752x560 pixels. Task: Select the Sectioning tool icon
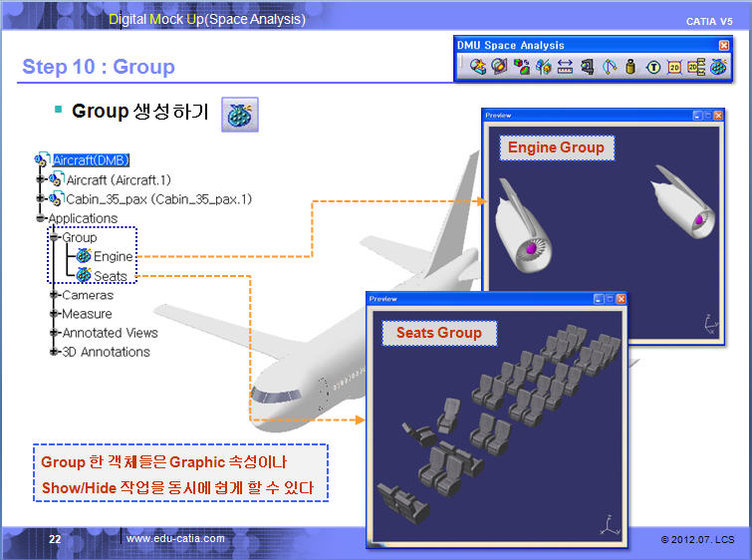[499, 67]
